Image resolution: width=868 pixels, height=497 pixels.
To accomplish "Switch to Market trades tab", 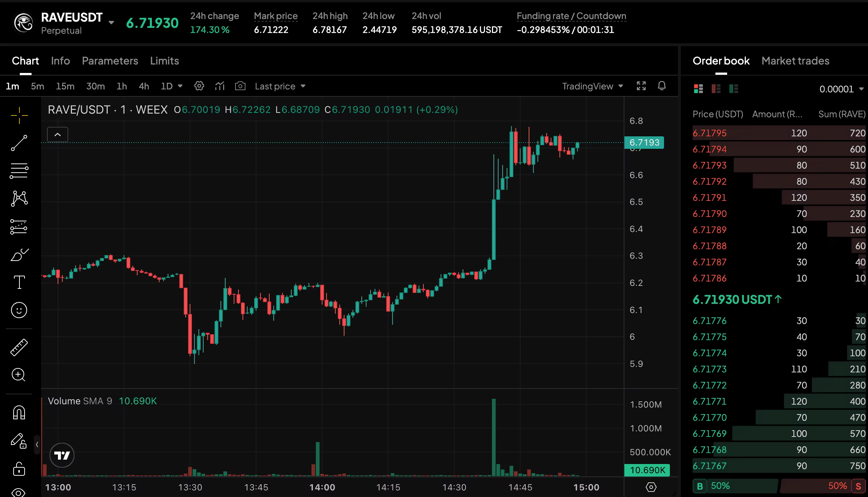I will (795, 61).
